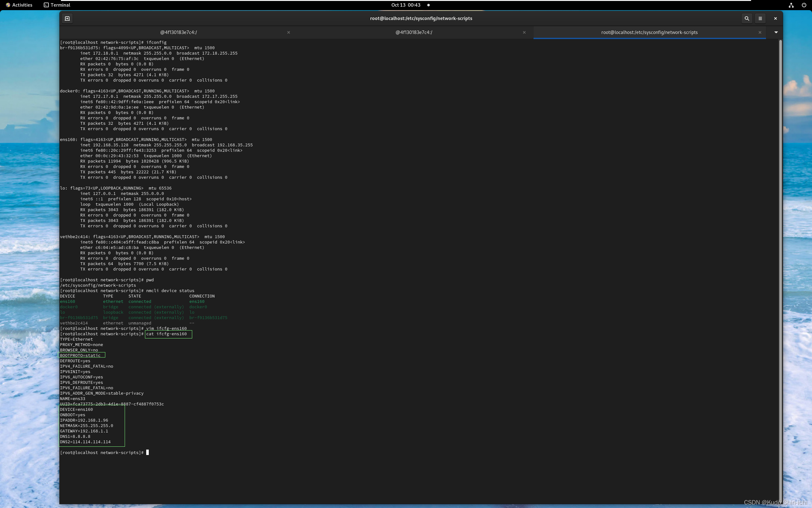Open the Activities overview

(x=19, y=5)
